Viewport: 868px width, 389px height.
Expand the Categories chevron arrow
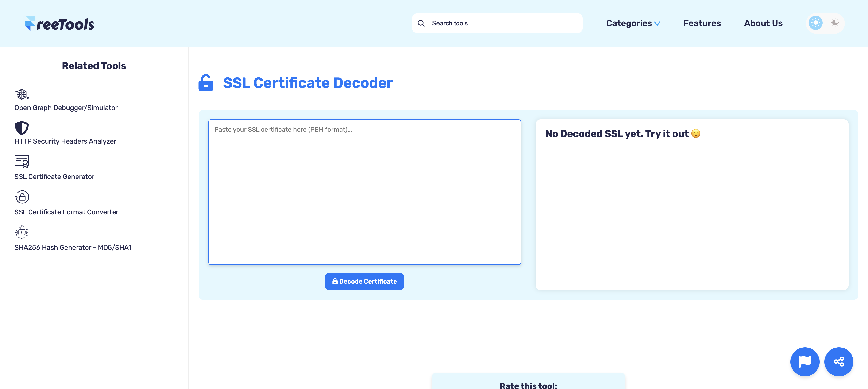[657, 24]
